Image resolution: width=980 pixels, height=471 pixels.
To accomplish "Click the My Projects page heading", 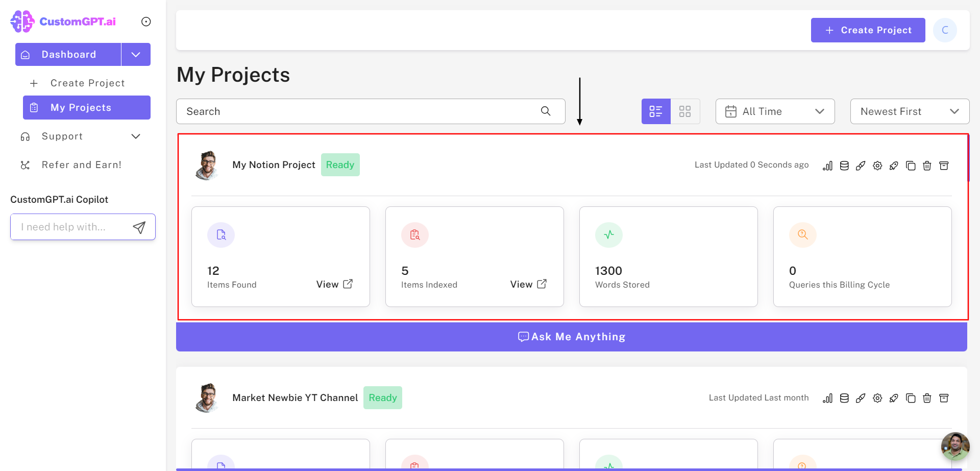I will 233,75.
